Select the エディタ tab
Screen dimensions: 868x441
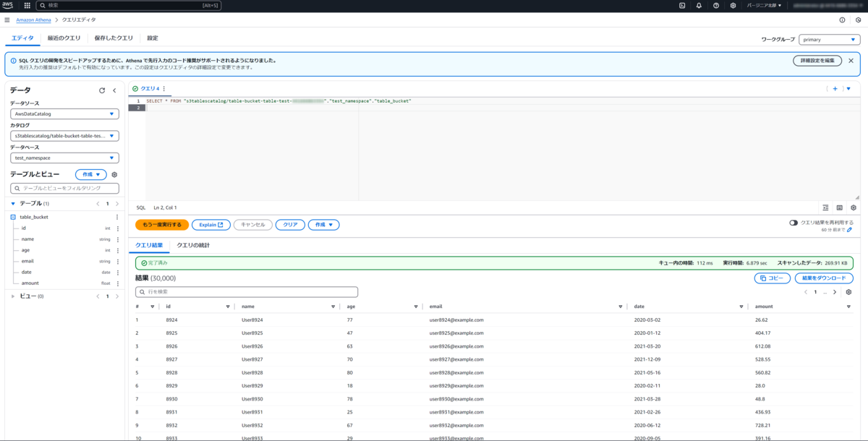point(22,38)
